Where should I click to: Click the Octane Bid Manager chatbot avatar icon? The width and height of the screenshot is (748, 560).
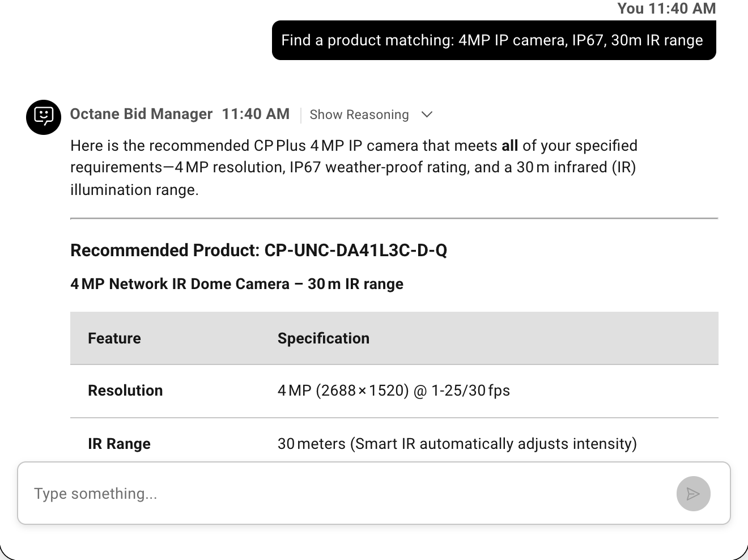click(x=44, y=117)
